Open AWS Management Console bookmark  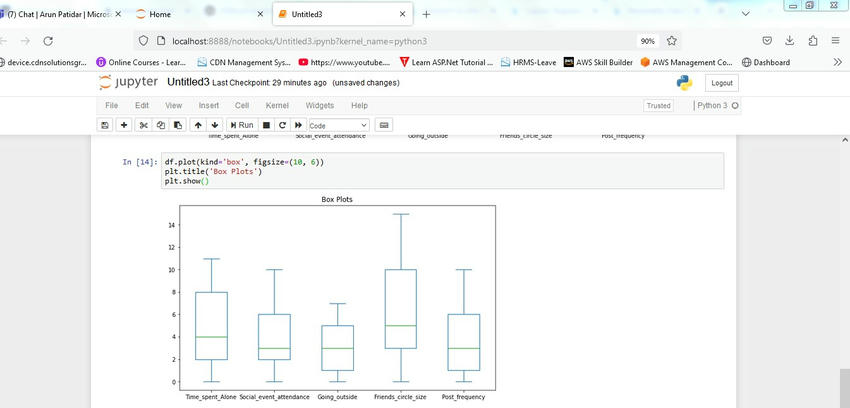tap(687, 62)
